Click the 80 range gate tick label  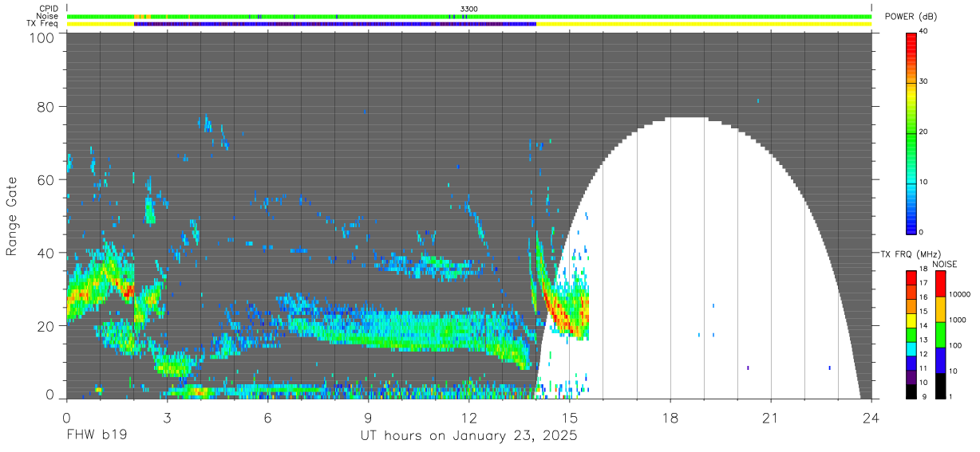45,106
